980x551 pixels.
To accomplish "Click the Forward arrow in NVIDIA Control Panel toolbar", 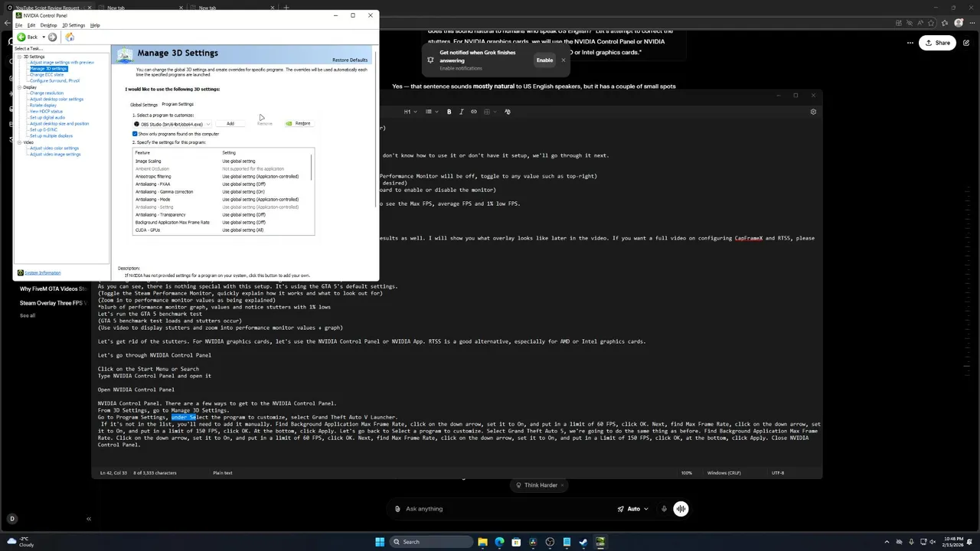I will point(52,37).
